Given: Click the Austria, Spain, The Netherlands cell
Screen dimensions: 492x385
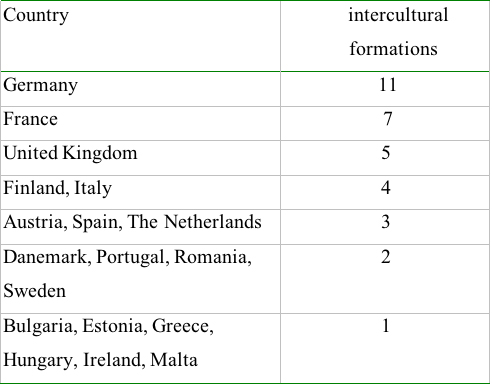Looking at the screenshot, I should pos(140,227).
